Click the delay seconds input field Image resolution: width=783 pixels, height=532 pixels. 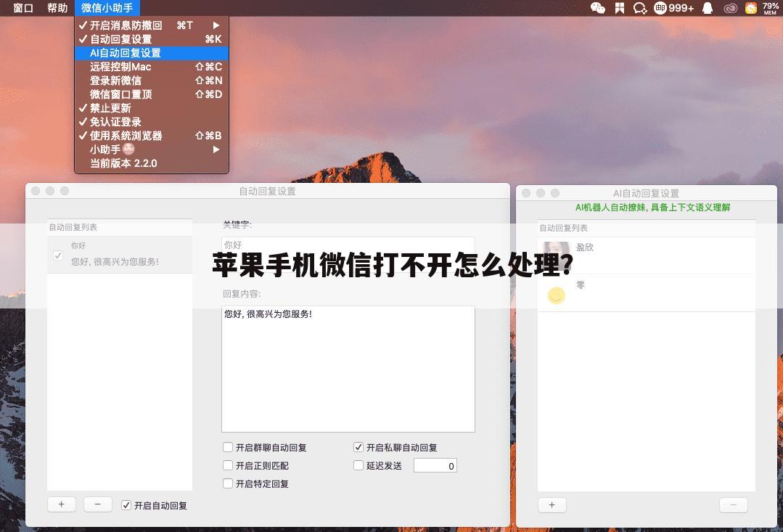[435, 465]
